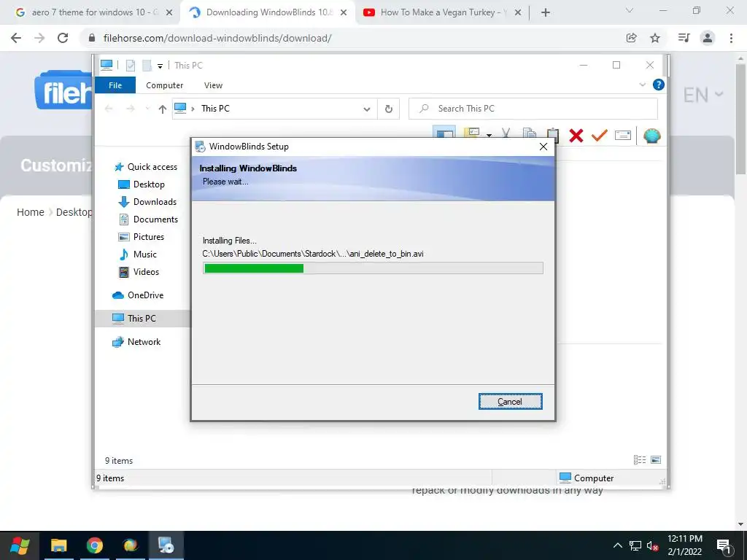747x560 pixels.
Task: Click the blue shell toolbar icon
Action: (x=651, y=136)
